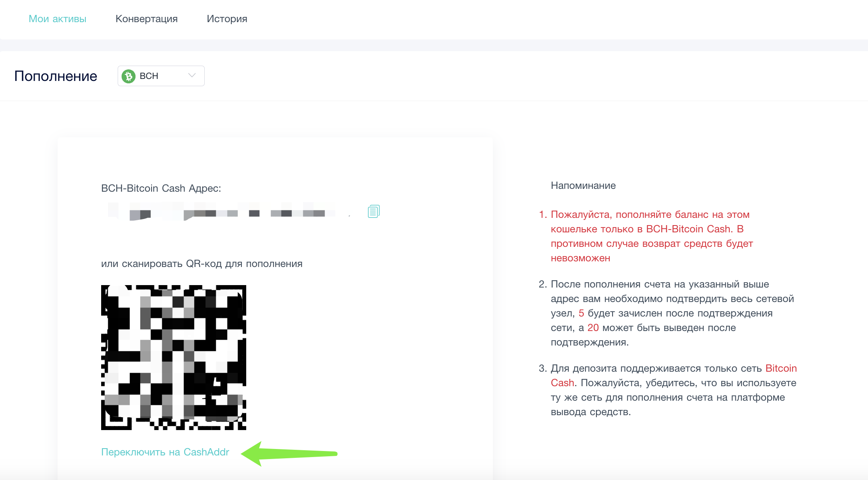
Task: Click the green Bitcoin Cash coin icon
Action: pos(129,76)
